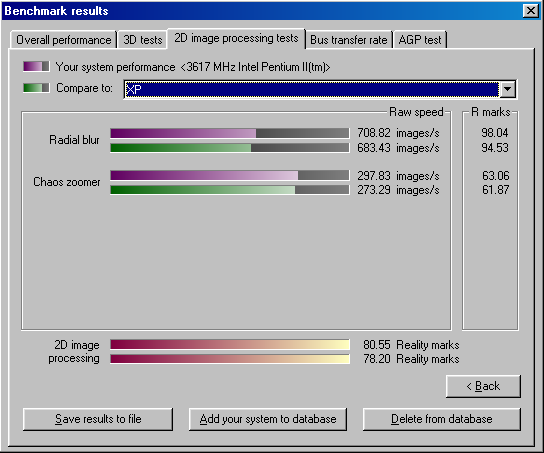Open the AGP test tab
Viewport: 544px width, 453px height.
(420, 40)
